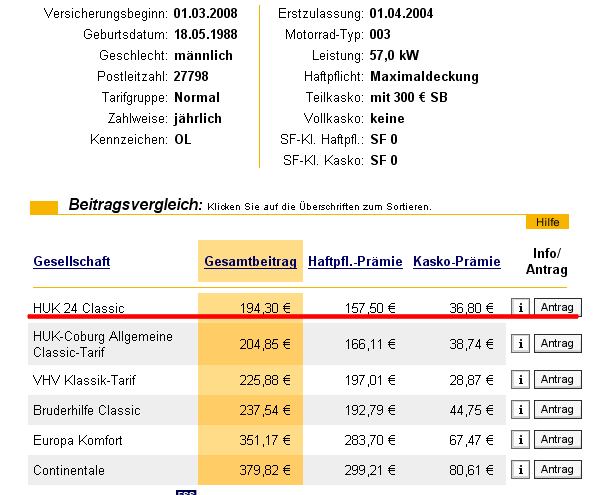Screen dimensions: 601x495
Task: Click the HUK 24 Classic row name
Action: [x=79, y=308]
